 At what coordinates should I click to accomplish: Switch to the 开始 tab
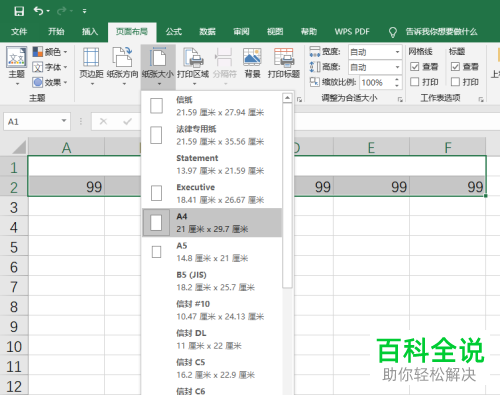56,32
